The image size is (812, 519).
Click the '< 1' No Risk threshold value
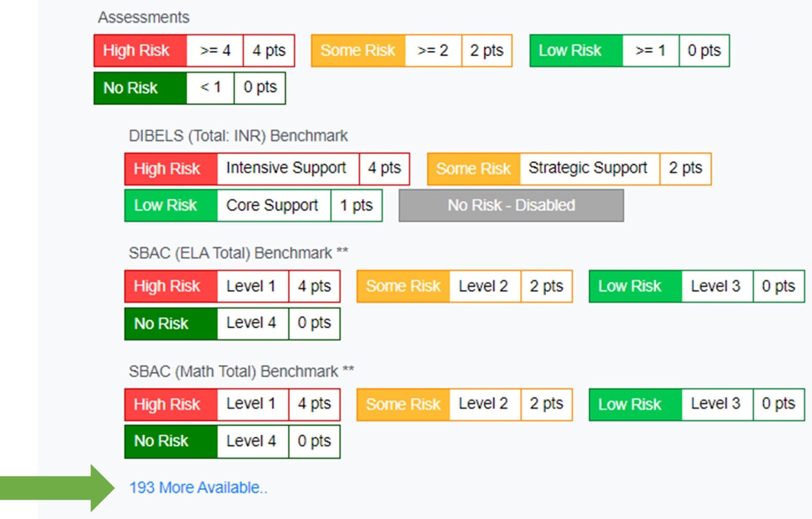coord(210,88)
